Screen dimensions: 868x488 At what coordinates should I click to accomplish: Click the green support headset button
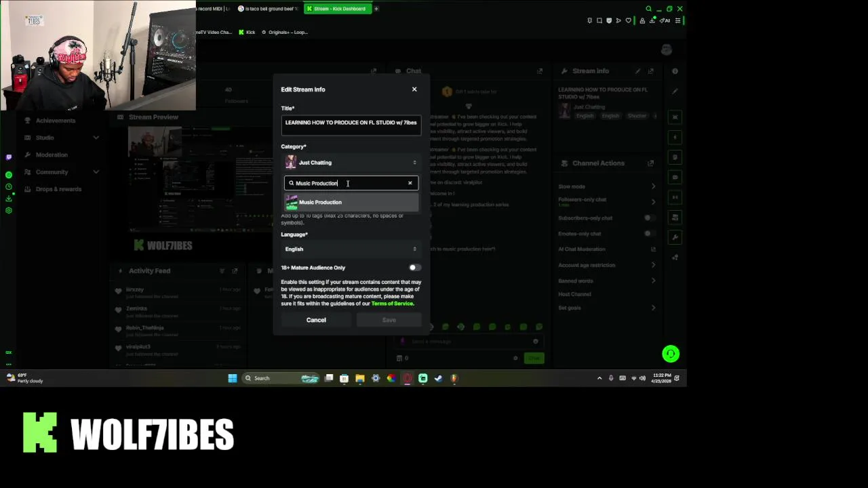pos(671,354)
